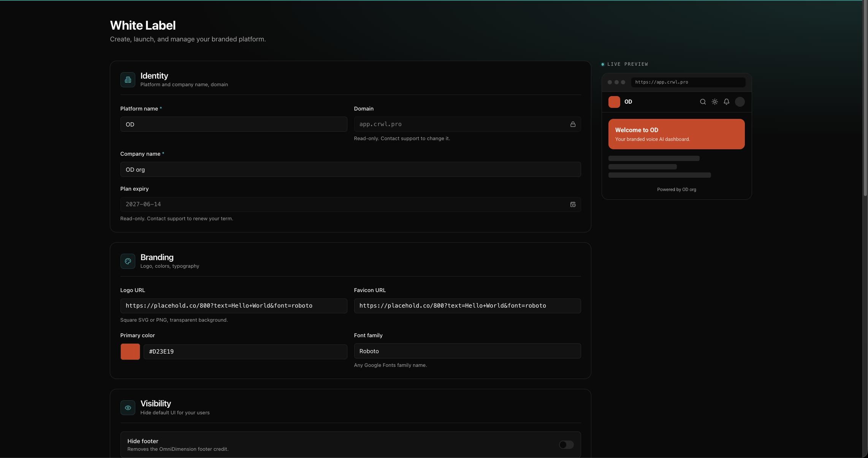Click 'Removes the OmniDimension footer credit.' text
The height and width of the screenshot is (458, 868).
pyautogui.click(x=178, y=449)
